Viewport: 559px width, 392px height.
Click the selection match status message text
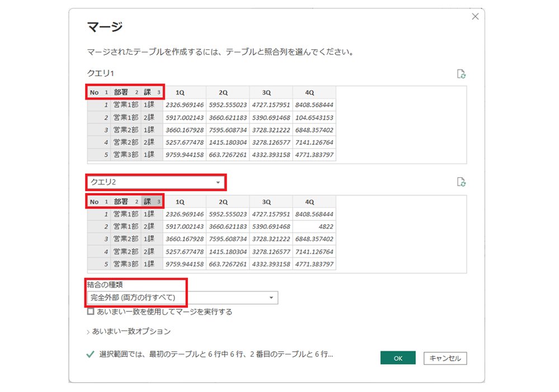coord(216,354)
